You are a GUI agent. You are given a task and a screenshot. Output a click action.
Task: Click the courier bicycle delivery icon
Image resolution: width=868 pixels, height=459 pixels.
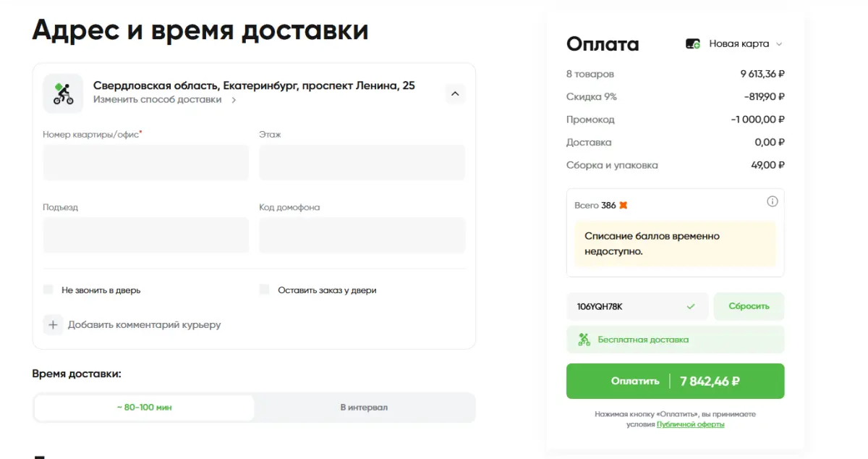pyautogui.click(x=63, y=93)
